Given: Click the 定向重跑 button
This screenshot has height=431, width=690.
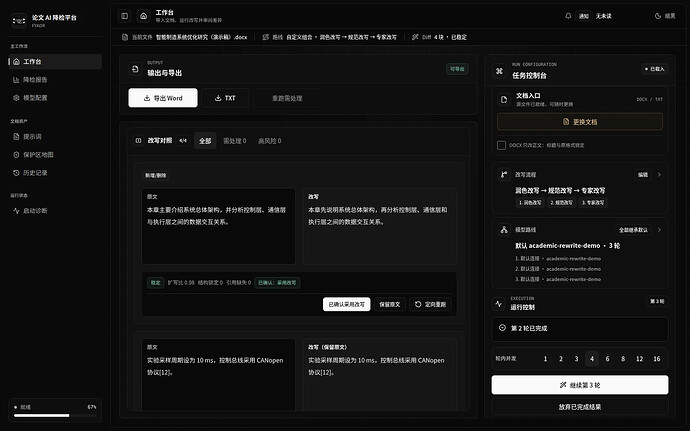Looking at the screenshot, I should point(430,304).
